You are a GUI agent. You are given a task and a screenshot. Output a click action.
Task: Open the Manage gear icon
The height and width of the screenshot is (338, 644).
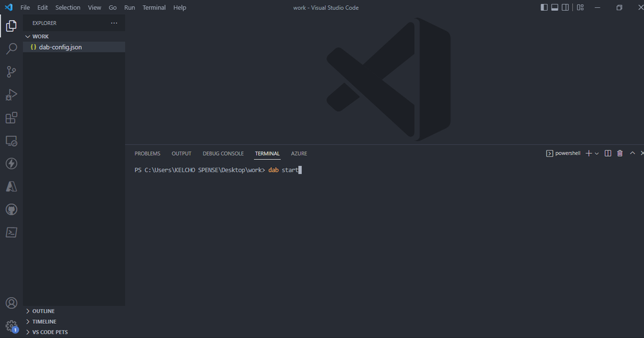click(12, 326)
